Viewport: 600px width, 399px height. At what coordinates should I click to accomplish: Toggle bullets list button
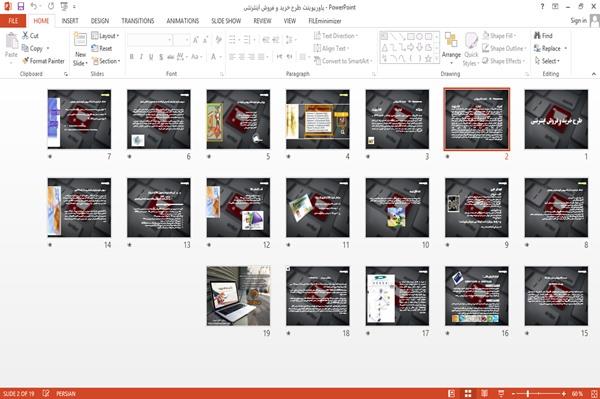[233, 40]
